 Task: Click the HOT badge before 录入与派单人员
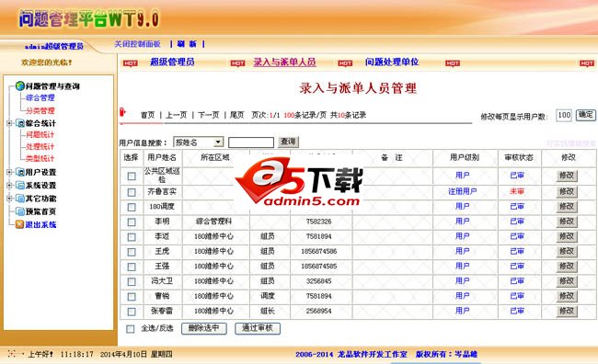[x=237, y=63]
